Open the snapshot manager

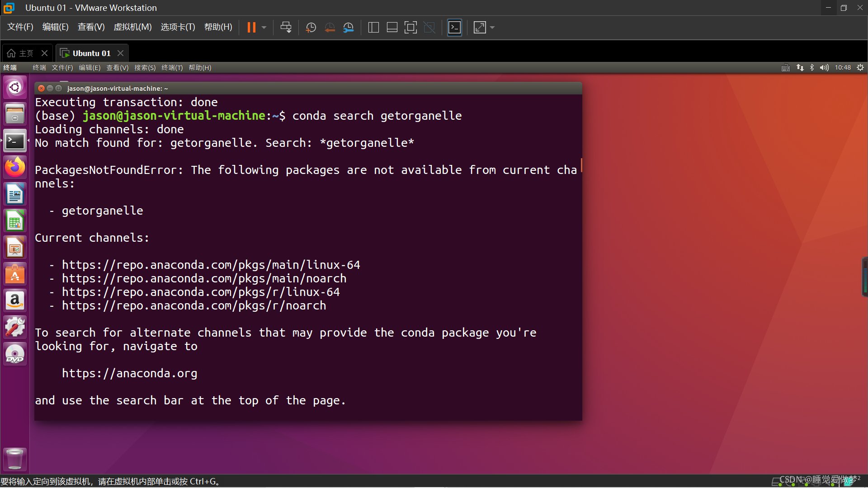[x=348, y=28]
